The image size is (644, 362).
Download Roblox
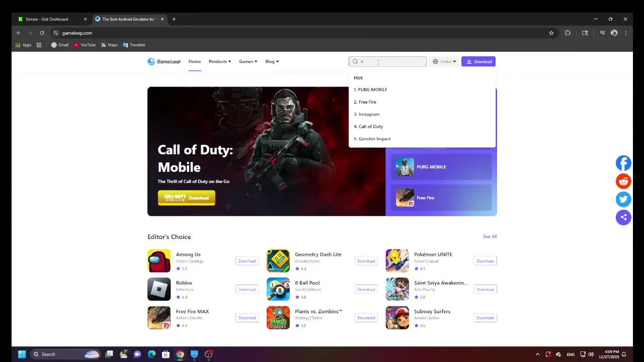click(247, 289)
